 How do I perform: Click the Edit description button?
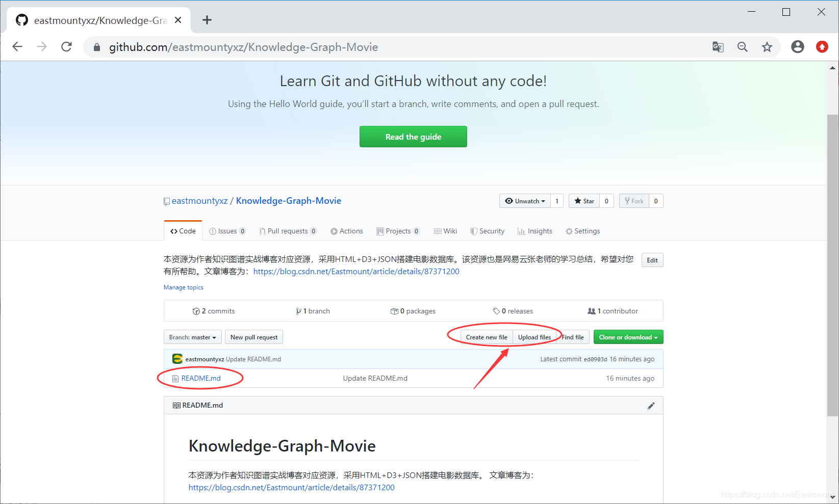652,260
